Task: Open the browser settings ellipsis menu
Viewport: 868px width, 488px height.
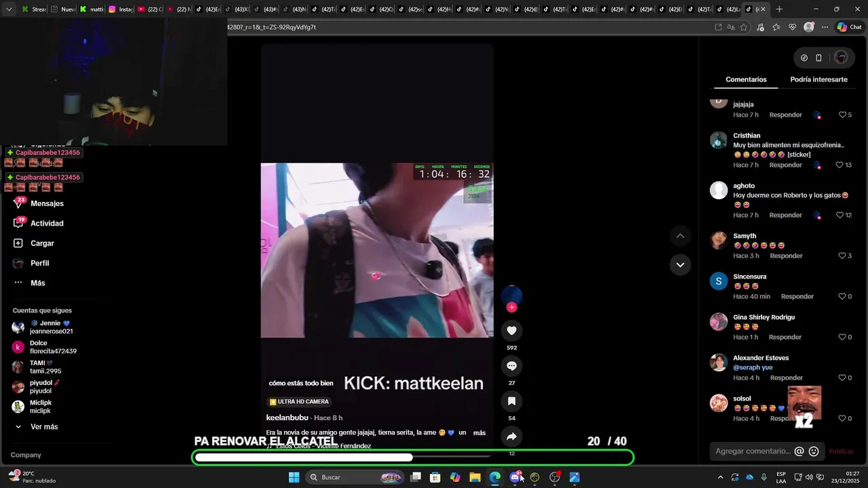Action: tap(825, 27)
